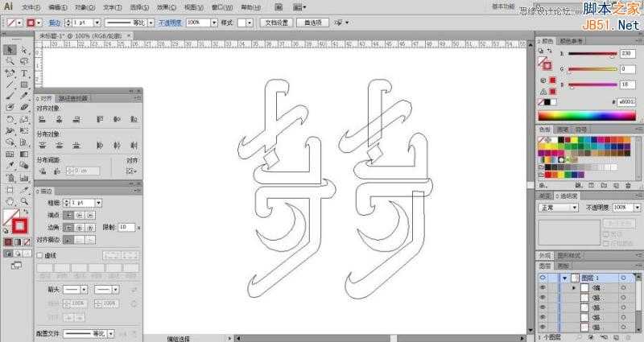644x342 pixels.
Task: Select the miter join corner option
Action: click(x=68, y=228)
